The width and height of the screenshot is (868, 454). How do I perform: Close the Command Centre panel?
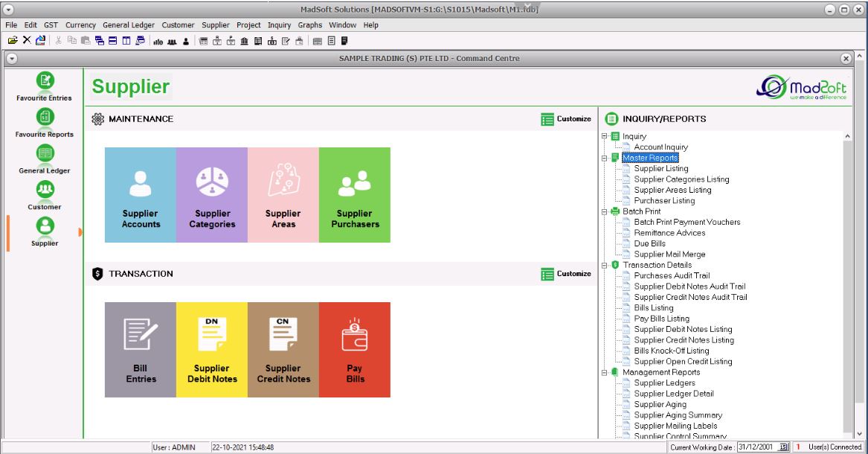click(x=846, y=58)
